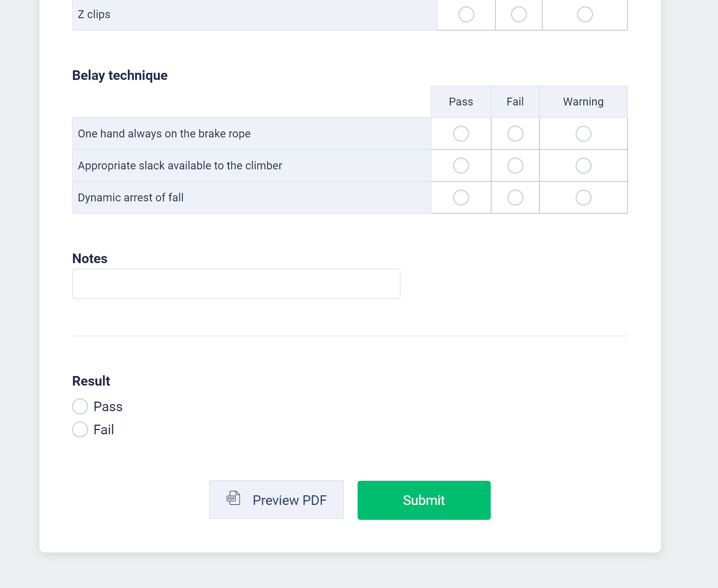The height and width of the screenshot is (588, 718).
Task: Click inside the Notes text field
Action: [x=236, y=283]
